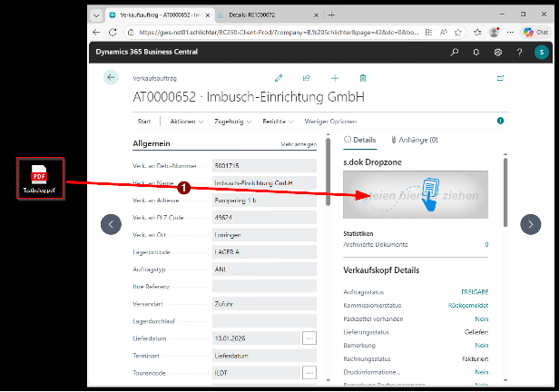The height and width of the screenshot is (392, 559).
Task: Collapse the Allgemein section header
Action: (x=152, y=143)
